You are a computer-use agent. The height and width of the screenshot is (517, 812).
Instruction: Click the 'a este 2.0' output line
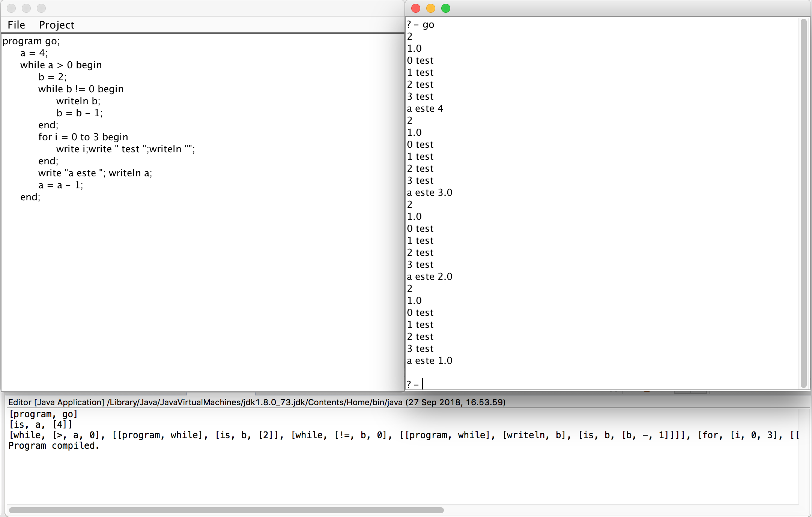coord(430,277)
